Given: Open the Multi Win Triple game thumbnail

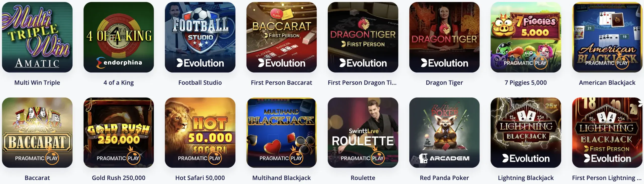Looking at the screenshot, I should 37,37.
